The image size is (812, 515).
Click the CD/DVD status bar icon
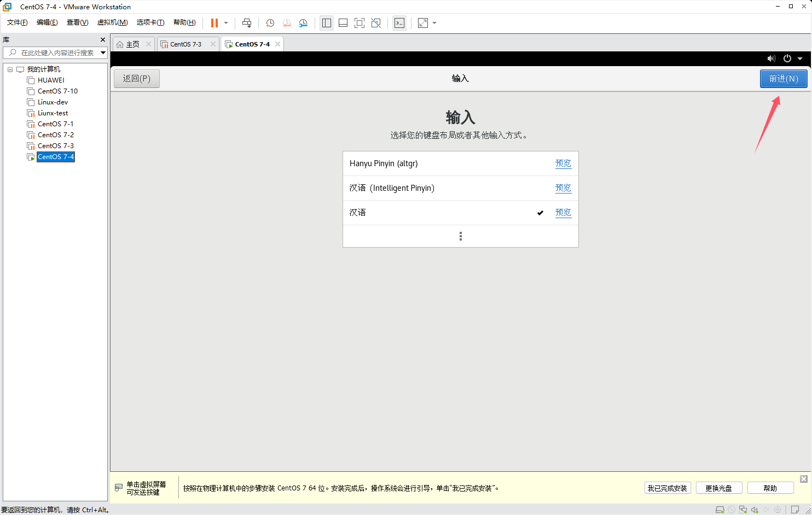[x=732, y=510]
